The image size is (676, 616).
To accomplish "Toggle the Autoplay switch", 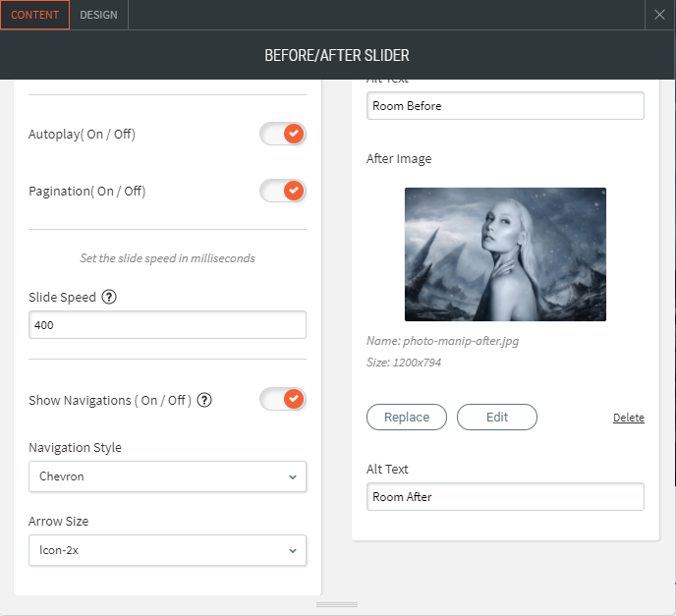I will coord(283,134).
